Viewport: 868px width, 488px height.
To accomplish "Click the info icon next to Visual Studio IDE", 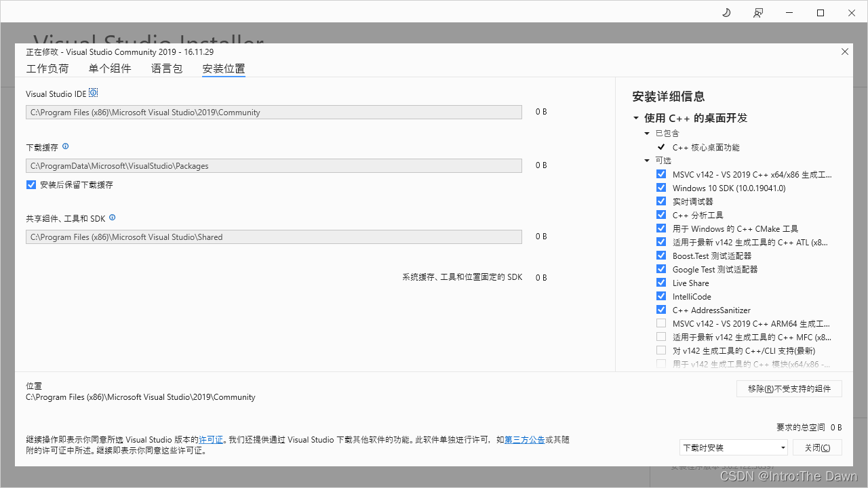I will (94, 93).
